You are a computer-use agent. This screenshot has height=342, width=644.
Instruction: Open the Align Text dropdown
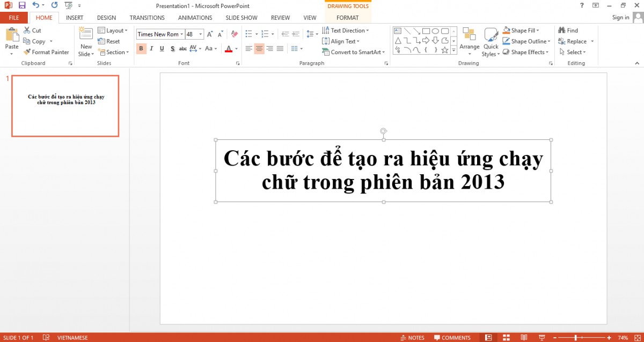(341, 41)
